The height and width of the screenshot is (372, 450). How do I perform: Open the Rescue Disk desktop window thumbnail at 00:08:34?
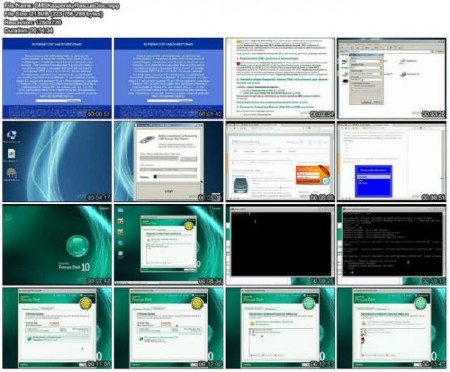click(169, 245)
